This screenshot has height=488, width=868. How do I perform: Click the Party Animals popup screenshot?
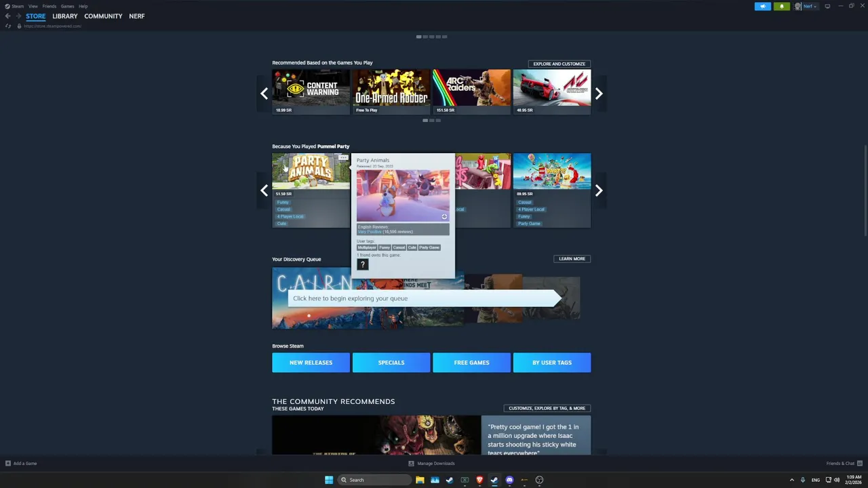pyautogui.click(x=403, y=195)
